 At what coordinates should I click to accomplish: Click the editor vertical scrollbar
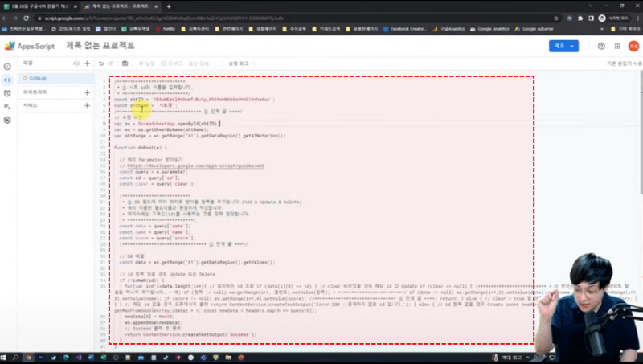pyautogui.click(x=641, y=132)
